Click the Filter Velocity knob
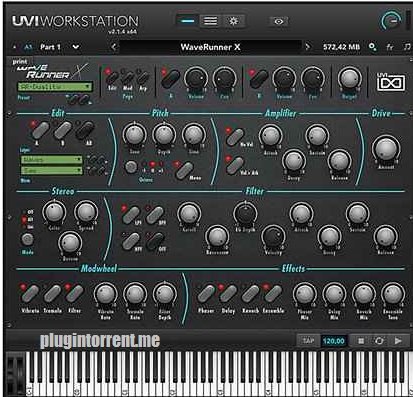This screenshot has height=397, width=413. pos(273,237)
